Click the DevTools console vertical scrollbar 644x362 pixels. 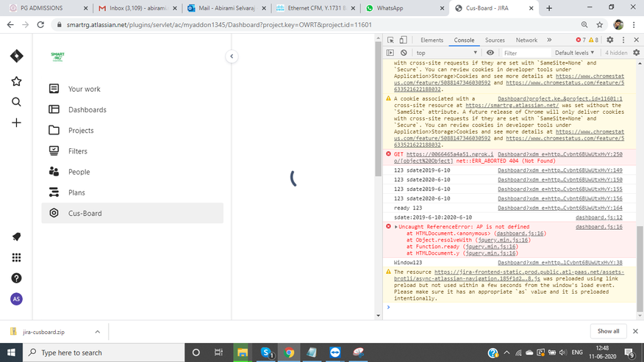[x=640, y=269]
